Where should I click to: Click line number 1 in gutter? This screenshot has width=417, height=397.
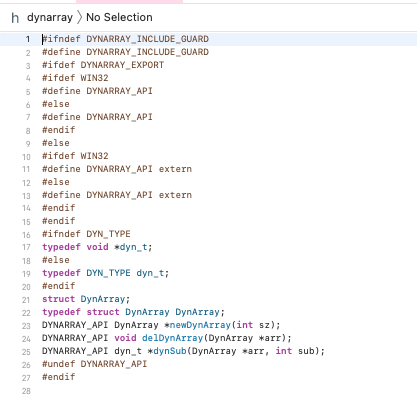tap(28, 39)
